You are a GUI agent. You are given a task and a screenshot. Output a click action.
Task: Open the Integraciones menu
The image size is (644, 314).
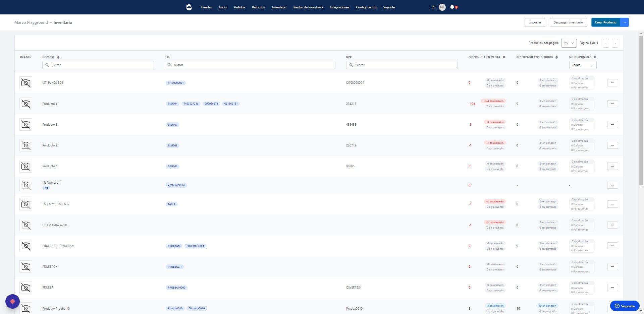tap(339, 7)
